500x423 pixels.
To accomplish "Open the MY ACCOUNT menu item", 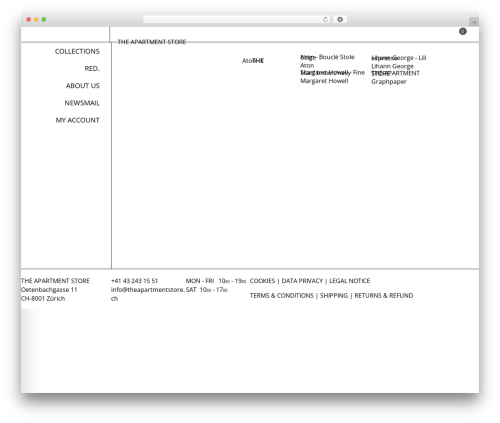I will (x=77, y=120).
